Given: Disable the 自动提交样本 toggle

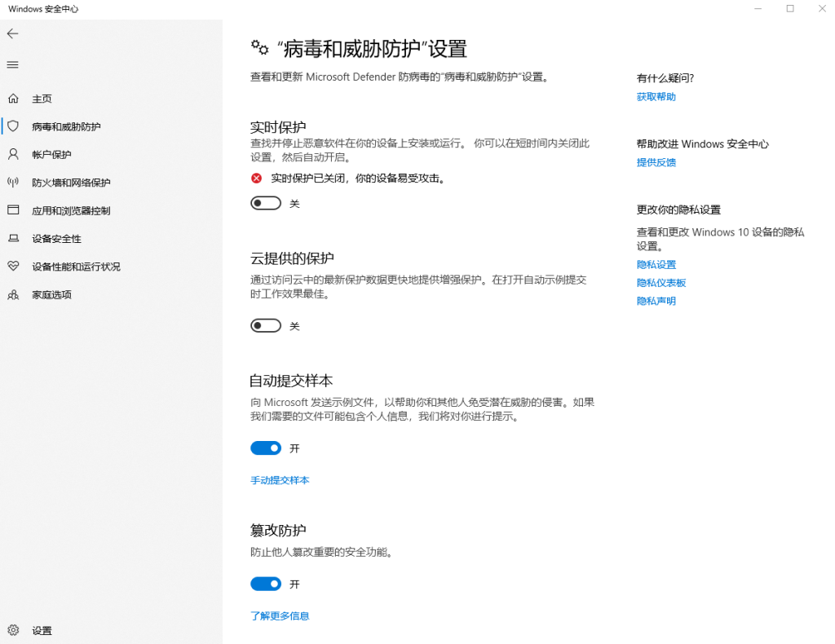Looking at the screenshot, I should (x=265, y=448).
